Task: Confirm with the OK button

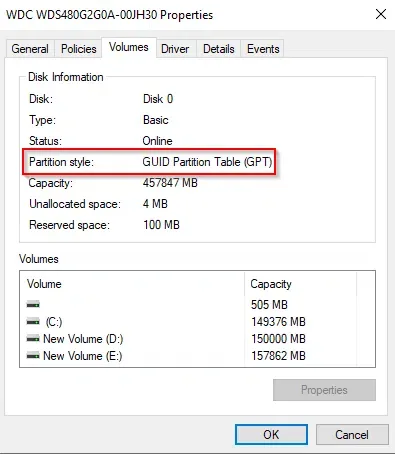Action: [x=271, y=434]
